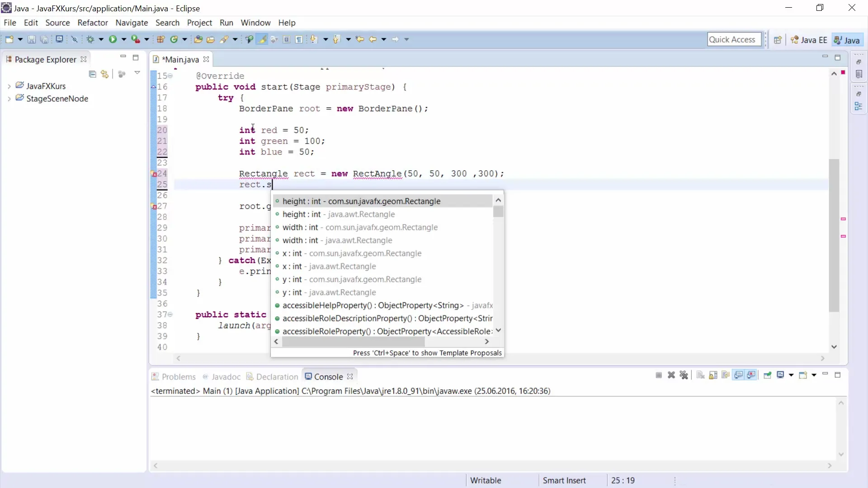868x488 pixels.
Task: Click Remove All Terminated Launches icon
Action: (x=684, y=375)
